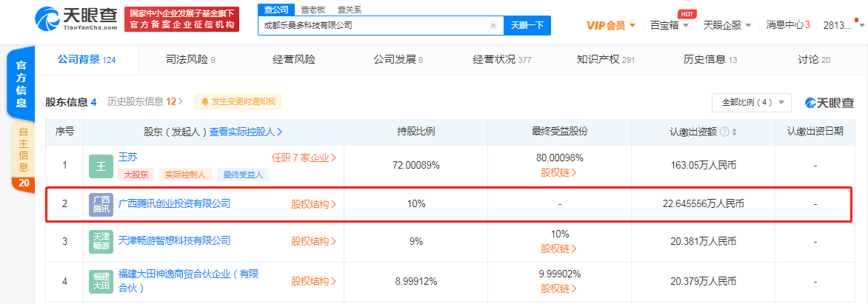Sort by 认缴出资额 using the sort arrows
Viewport: 868px width, 304px height.
[x=734, y=132]
